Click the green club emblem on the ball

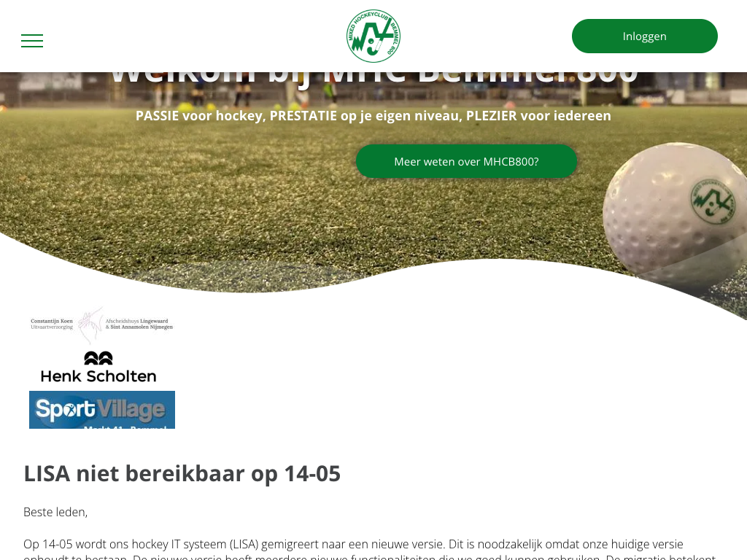click(x=713, y=202)
